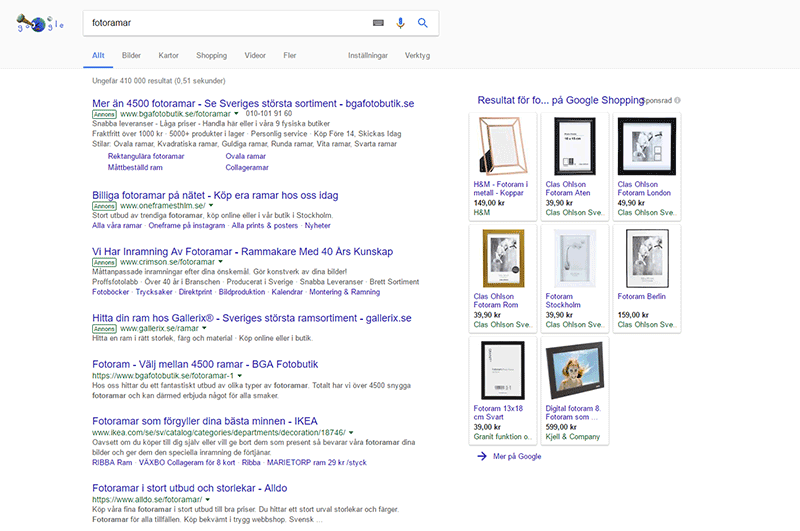800x531 pixels.
Task: Click into the fotoramar search field
Action: point(225,23)
